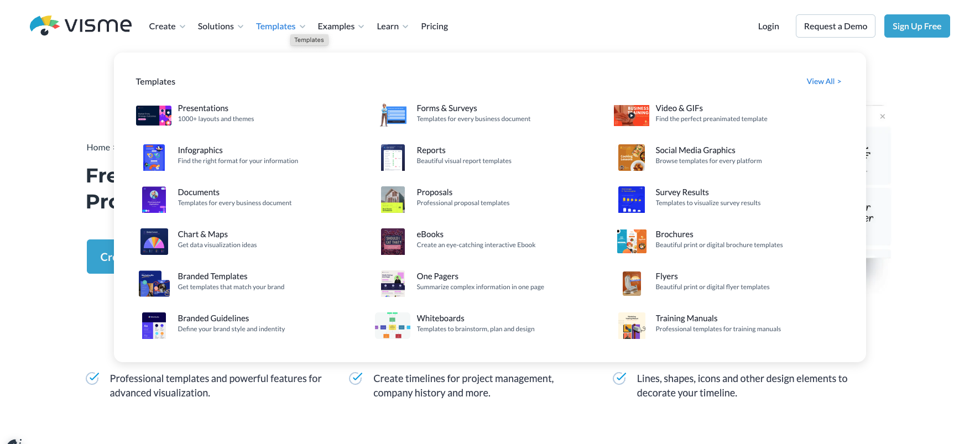
Task: Open the Presentations template thumbnail icon
Action: (154, 116)
